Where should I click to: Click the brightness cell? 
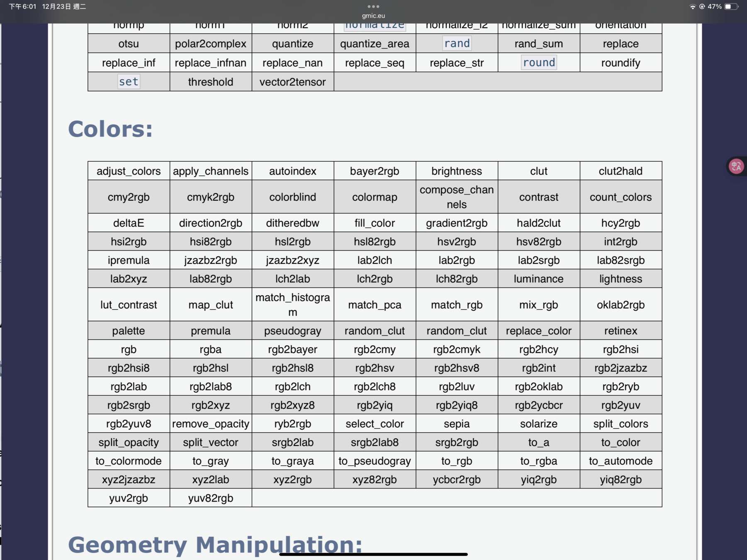tap(457, 171)
